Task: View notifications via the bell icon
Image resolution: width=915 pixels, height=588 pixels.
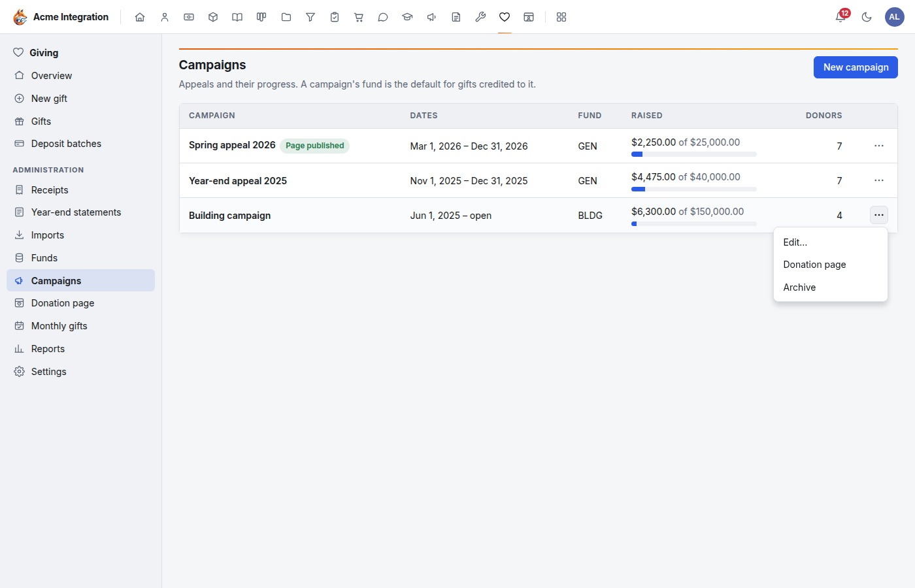Action: pyautogui.click(x=841, y=17)
